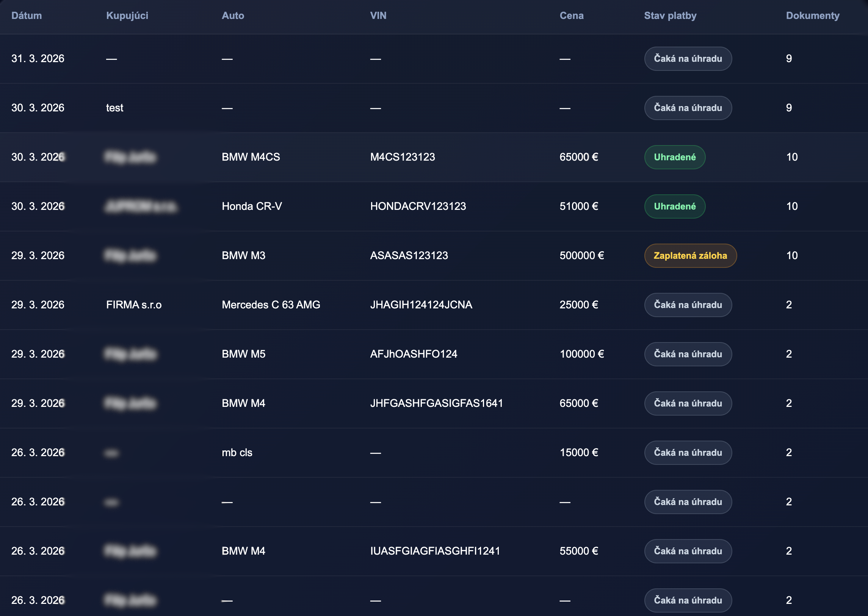Click the Dátum column header
Viewport: 868px width, 616px height.
pos(27,16)
